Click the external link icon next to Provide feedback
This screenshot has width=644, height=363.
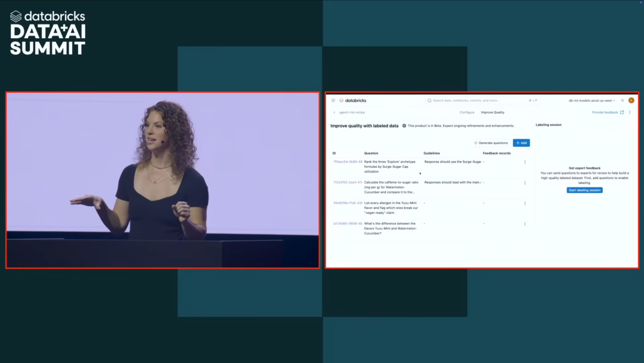(x=622, y=112)
